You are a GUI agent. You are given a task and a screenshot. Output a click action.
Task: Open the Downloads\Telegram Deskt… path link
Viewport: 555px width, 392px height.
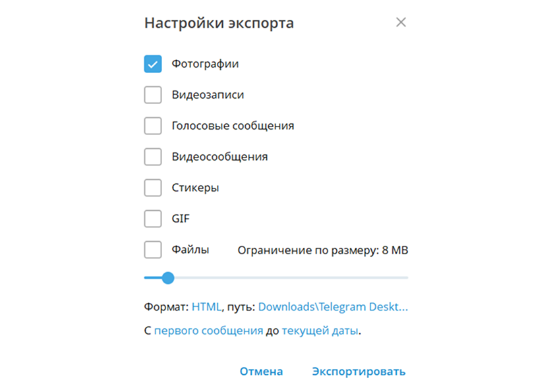(x=334, y=306)
